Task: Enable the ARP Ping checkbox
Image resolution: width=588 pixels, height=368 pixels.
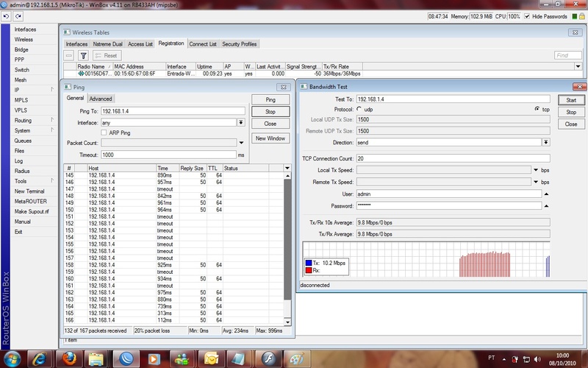Action: pyautogui.click(x=104, y=132)
